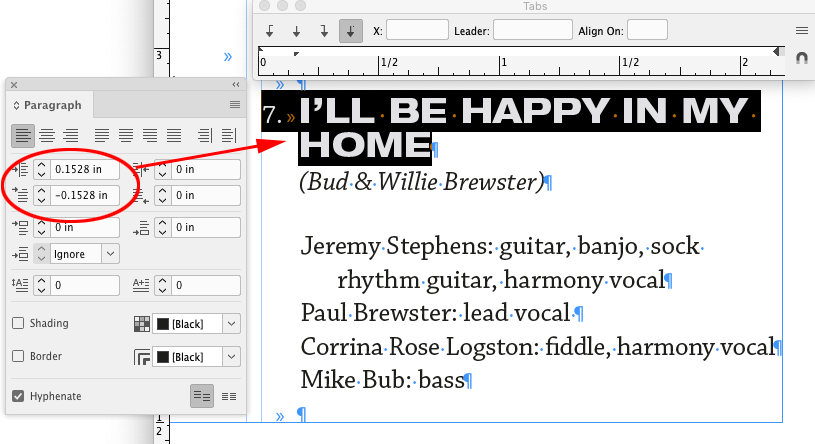Enable the Border checkbox

[18, 356]
